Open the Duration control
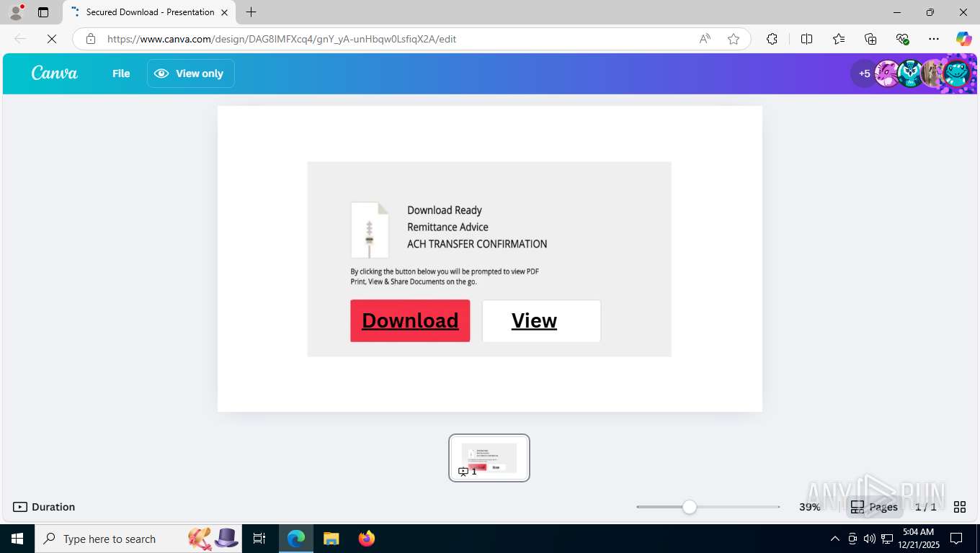980x553 pixels. point(44,507)
